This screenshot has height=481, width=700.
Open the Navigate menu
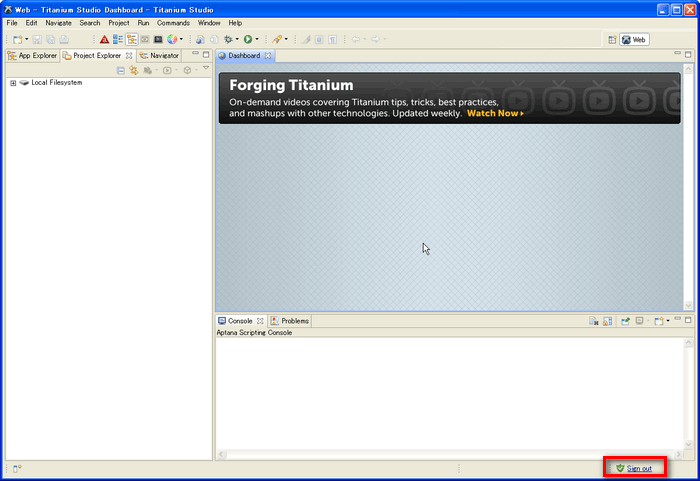(58, 23)
